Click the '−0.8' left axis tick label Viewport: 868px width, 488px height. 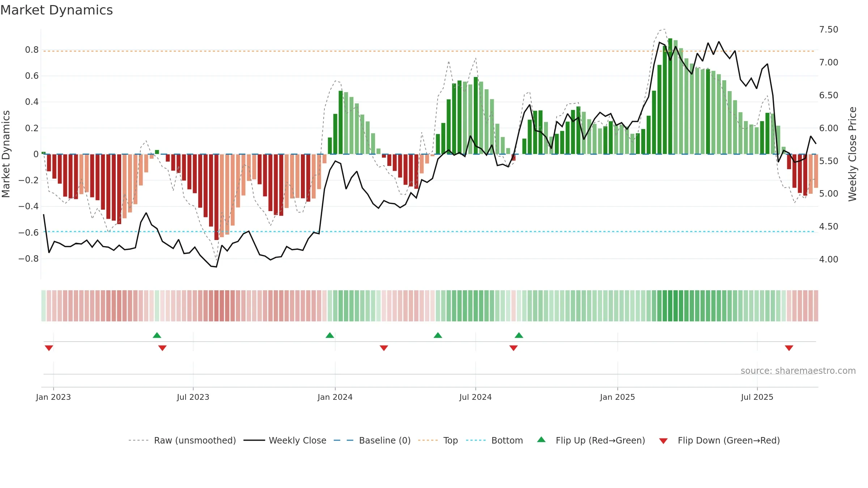click(29, 259)
